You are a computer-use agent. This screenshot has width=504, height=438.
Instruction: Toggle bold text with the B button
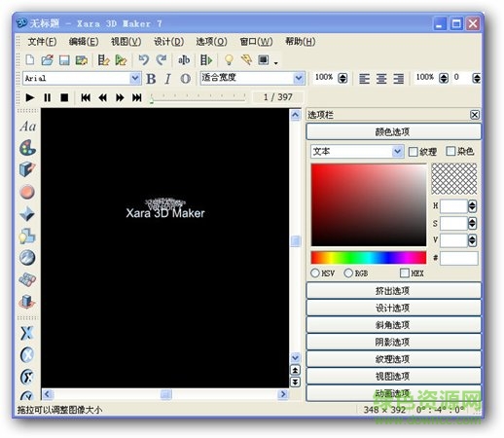coord(151,79)
